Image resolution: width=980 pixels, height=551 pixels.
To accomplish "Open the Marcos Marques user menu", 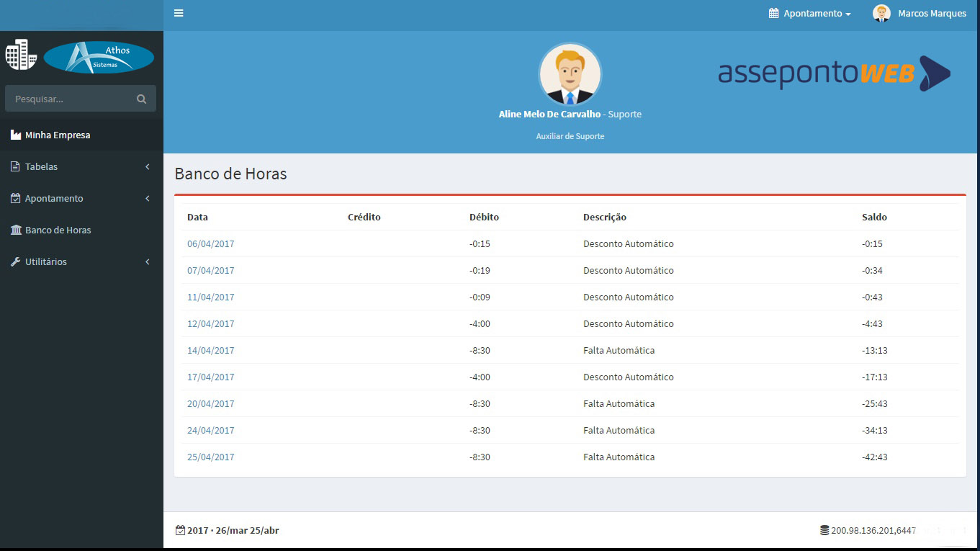I will [x=920, y=13].
